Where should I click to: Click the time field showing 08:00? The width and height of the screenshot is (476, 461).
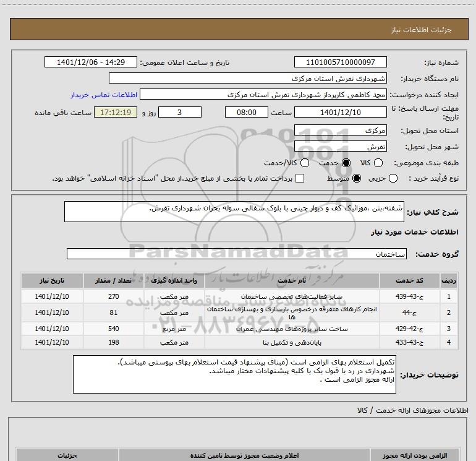[x=247, y=112]
